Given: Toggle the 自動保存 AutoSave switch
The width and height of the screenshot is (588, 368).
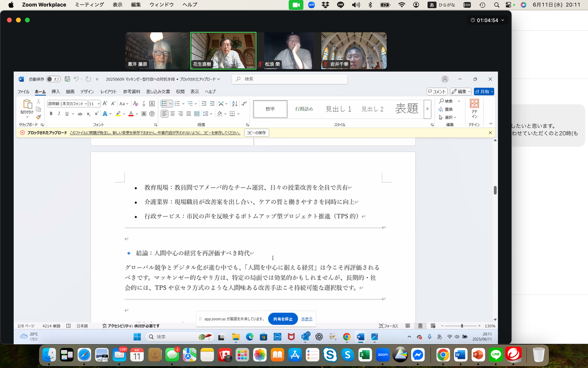Looking at the screenshot, I should (53, 79).
